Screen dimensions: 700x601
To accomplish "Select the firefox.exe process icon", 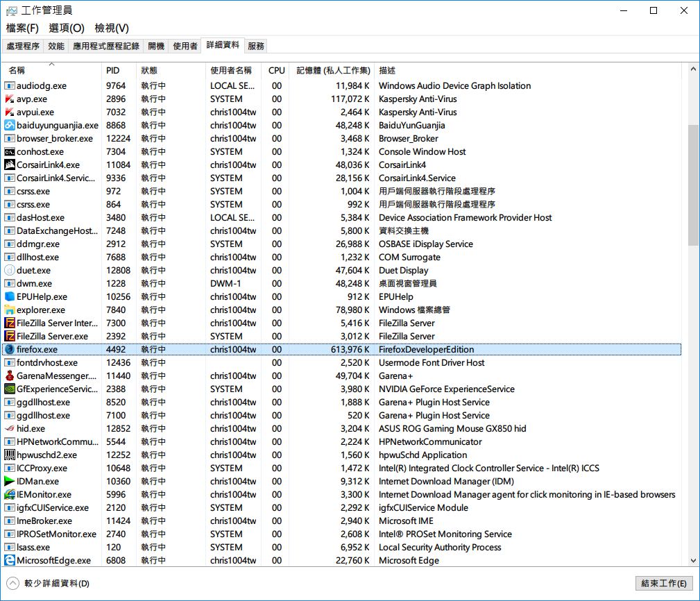I will [x=10, y=350].
